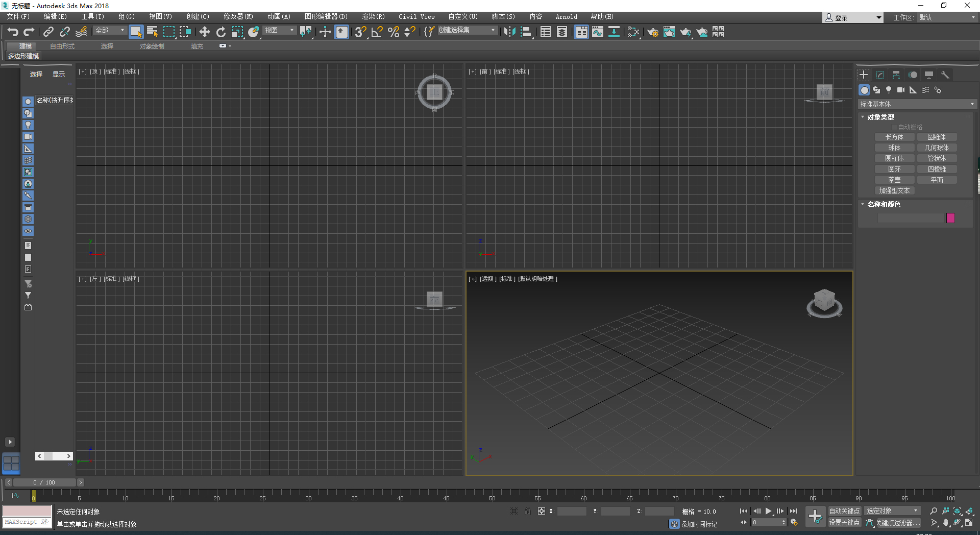Click the MAXScript listener field
Screen dimensions: 980x535
(x=27, y=522)
